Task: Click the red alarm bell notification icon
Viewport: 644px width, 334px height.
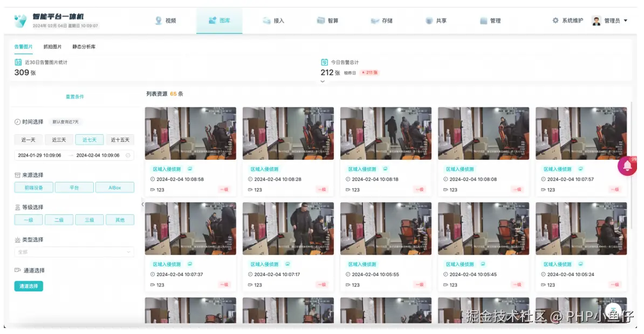Action: click(627, 166)
